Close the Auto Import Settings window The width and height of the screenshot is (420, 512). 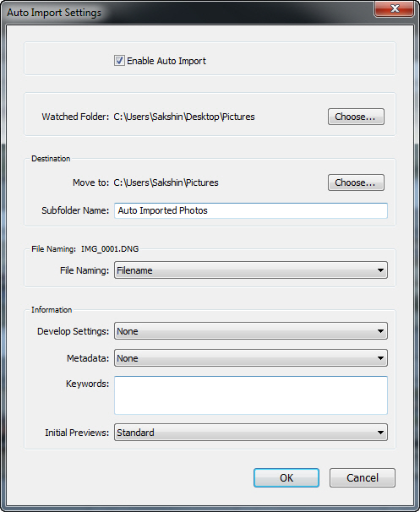click(x=395, y=8)
